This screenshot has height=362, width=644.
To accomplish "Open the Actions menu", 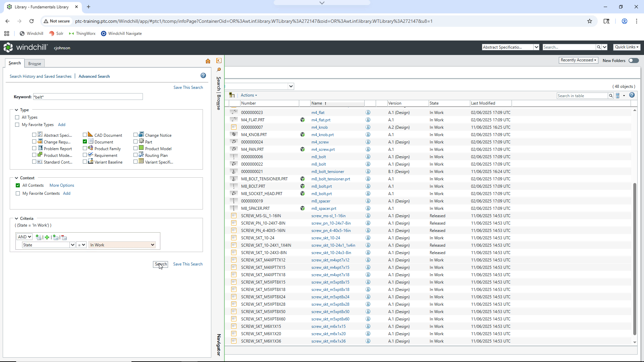I will (x=249, y=95).
